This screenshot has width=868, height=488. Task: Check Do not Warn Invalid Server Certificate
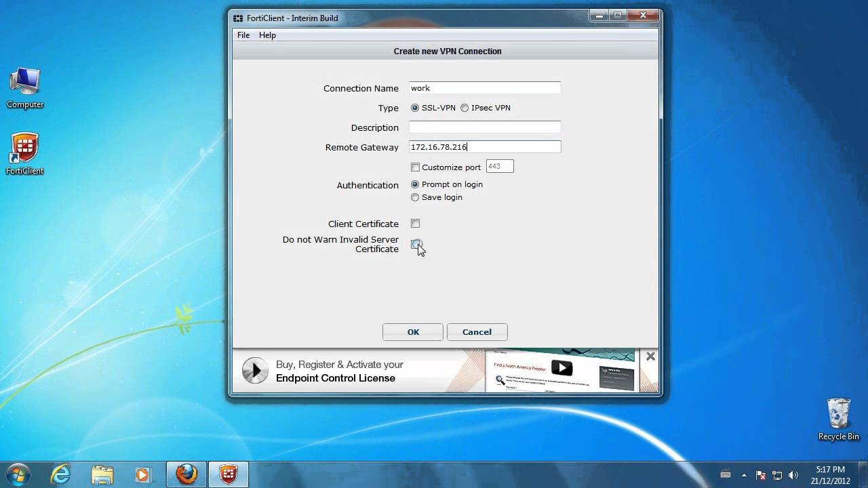[416, 244]
